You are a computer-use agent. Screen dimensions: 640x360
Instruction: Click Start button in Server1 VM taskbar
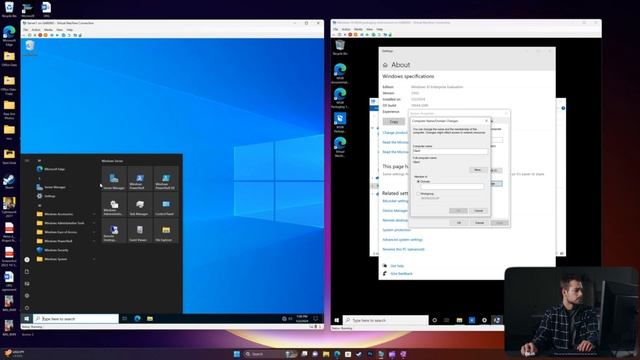pyautogui.click(x=27, y=318)
